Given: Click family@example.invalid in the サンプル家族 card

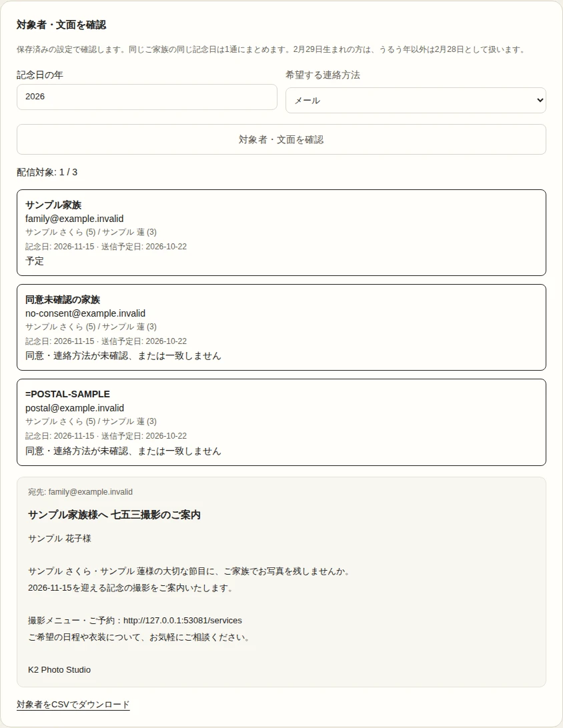Looking at the screenshot, I should click(x=74, y=219).
